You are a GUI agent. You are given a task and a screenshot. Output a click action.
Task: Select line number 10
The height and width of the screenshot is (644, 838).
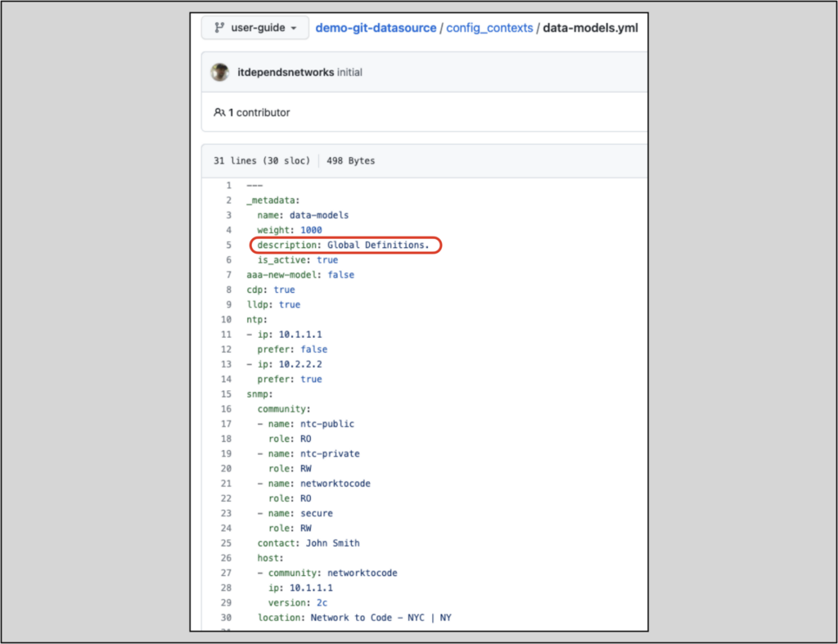(227, 320)
